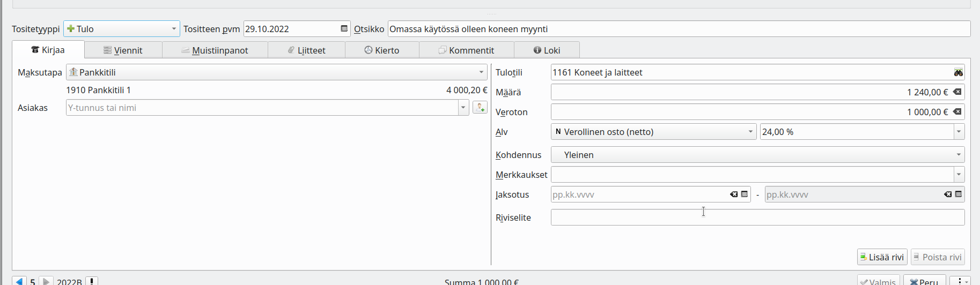Clear Jaksotus start date
This screenshot has height=285, width=980.
coord(734,194)
